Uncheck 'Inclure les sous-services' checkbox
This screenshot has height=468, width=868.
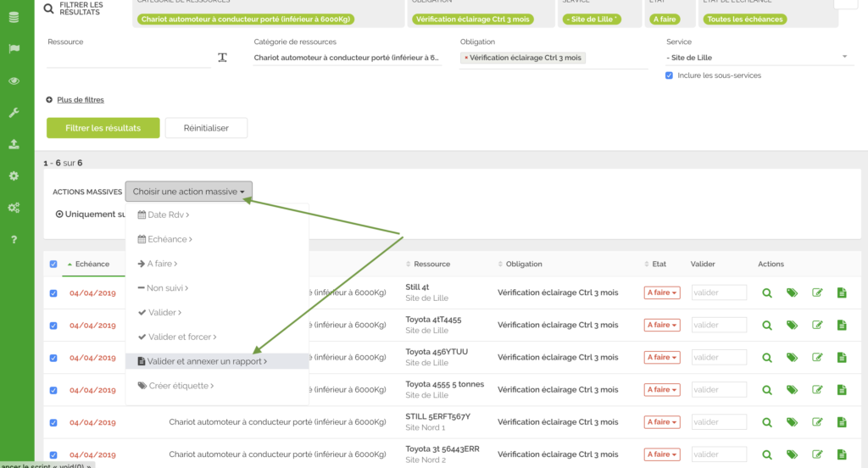(670, 75)
